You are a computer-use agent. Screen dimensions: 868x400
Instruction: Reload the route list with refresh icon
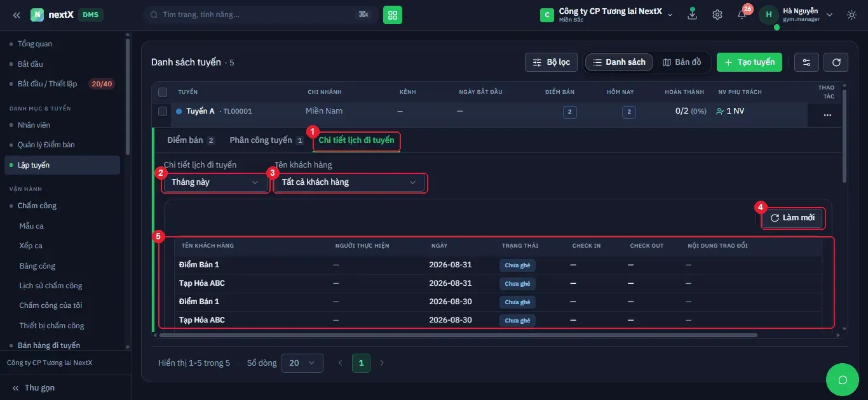click(836, 62)
